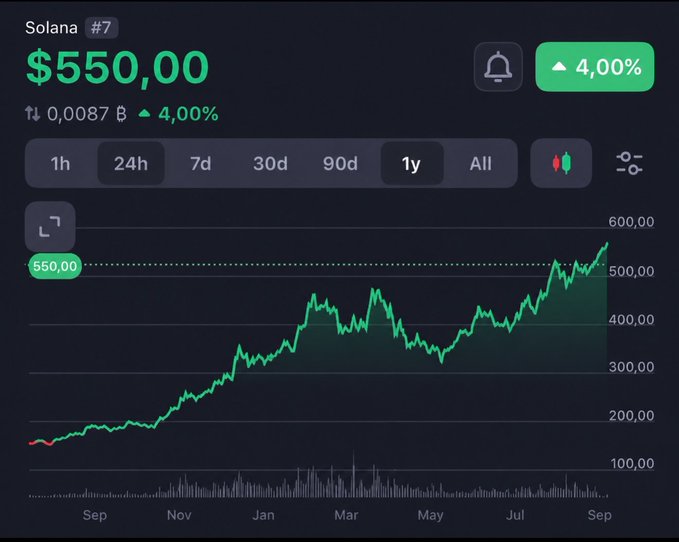The width and height of the screenshot is (679, 542).
Task: Click the 400,00 axis label
Action: (631, 319)
